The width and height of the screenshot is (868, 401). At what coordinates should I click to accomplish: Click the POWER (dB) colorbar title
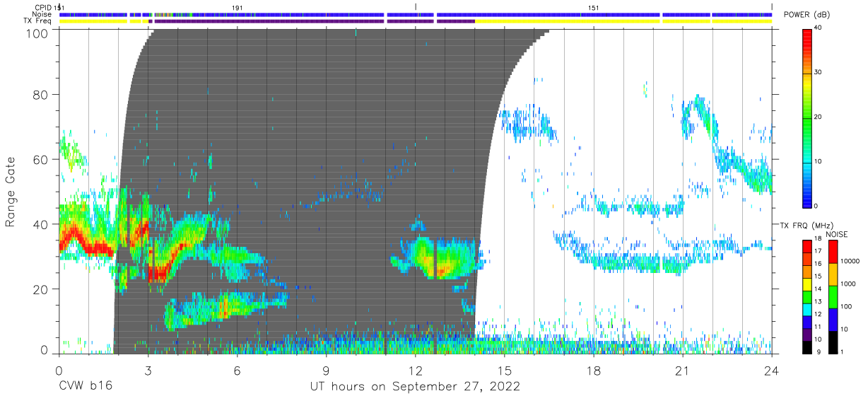[x=807, y=15]
